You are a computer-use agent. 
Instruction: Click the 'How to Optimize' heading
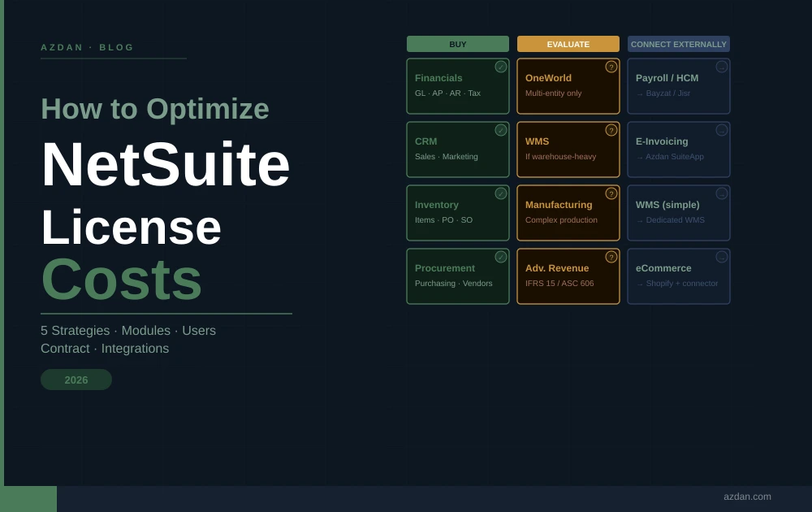155,109
